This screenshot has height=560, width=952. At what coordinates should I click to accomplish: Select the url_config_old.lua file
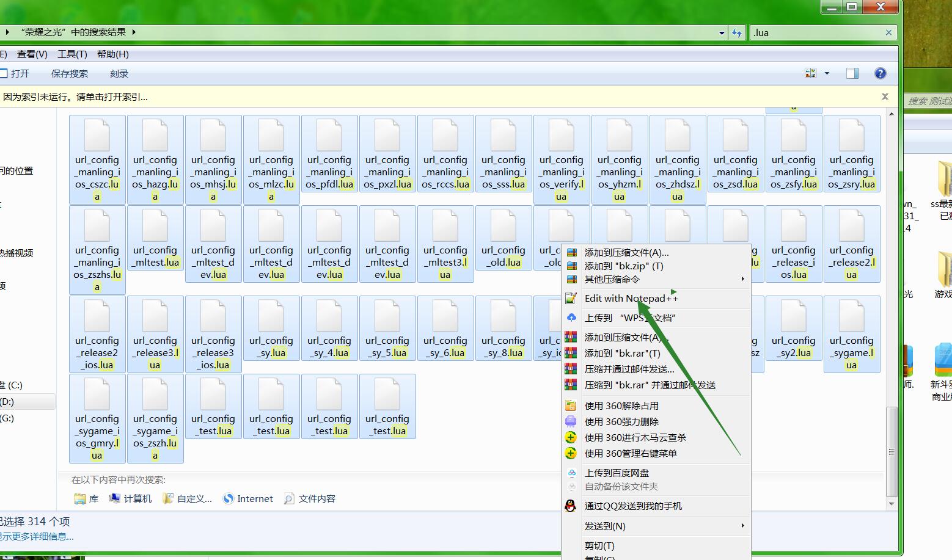click(x=503, y=244)
